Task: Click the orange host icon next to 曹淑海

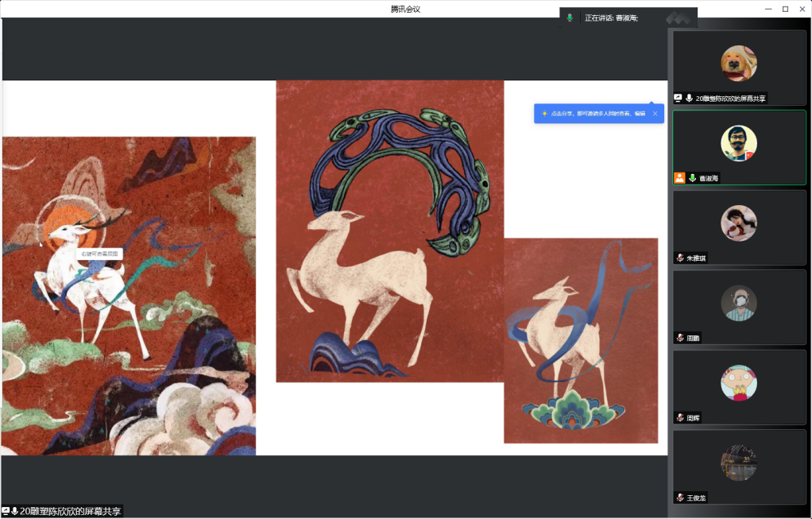Action: 679,178
